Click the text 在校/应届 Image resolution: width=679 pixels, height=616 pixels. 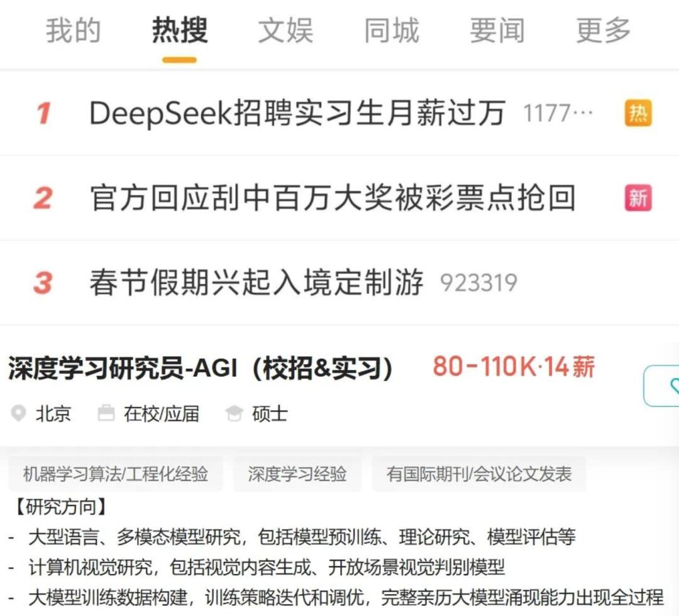[161, 414]
